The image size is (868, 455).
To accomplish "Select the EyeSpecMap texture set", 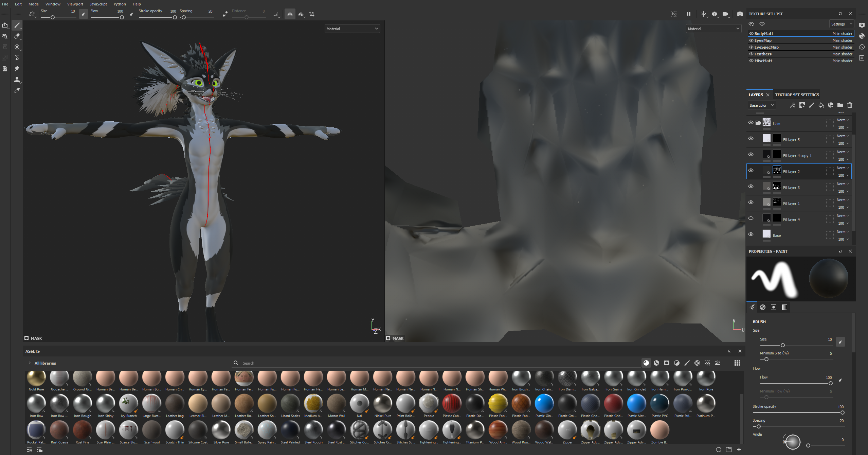I will [x=801, y=47].
